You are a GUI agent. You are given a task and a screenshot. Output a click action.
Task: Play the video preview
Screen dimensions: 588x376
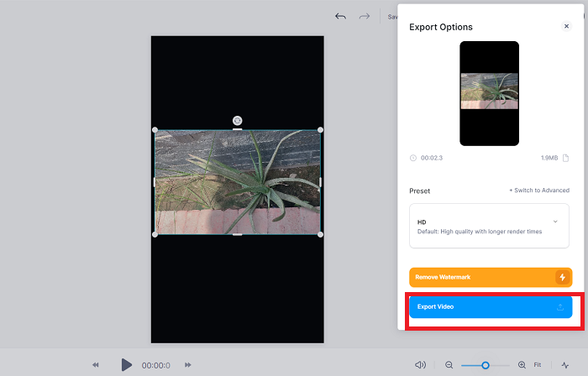[126, 365]
